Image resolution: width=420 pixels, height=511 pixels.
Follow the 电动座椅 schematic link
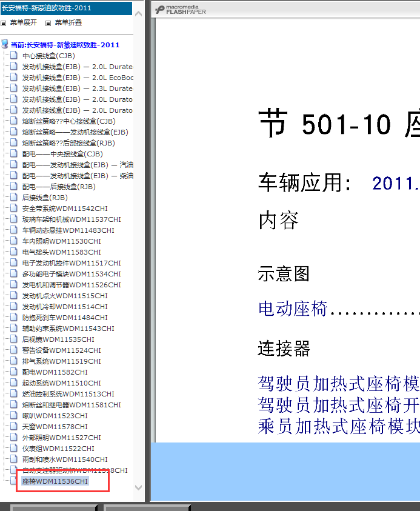tap(293, 309)
